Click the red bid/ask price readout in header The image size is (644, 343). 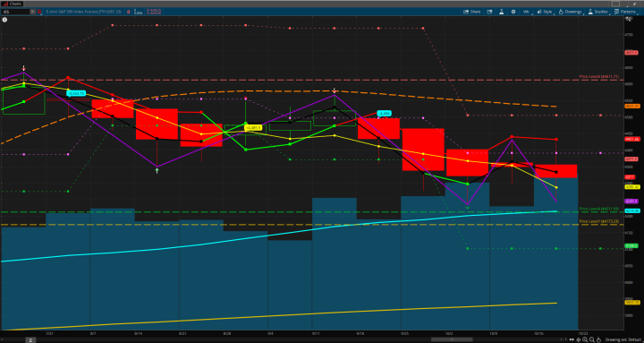tap(155, 12)
